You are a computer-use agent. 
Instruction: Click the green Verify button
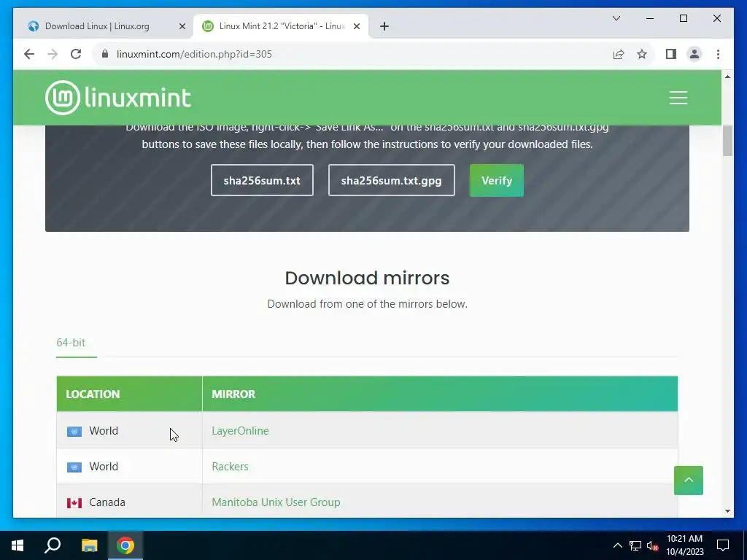pyautogui.click(x=496, y=180)
